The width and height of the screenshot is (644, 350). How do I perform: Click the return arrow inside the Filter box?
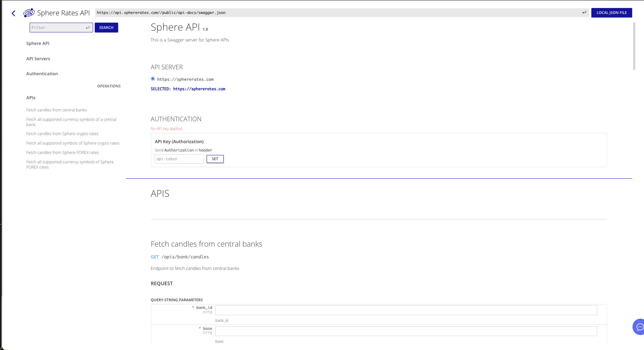click(x=88, y=28)
